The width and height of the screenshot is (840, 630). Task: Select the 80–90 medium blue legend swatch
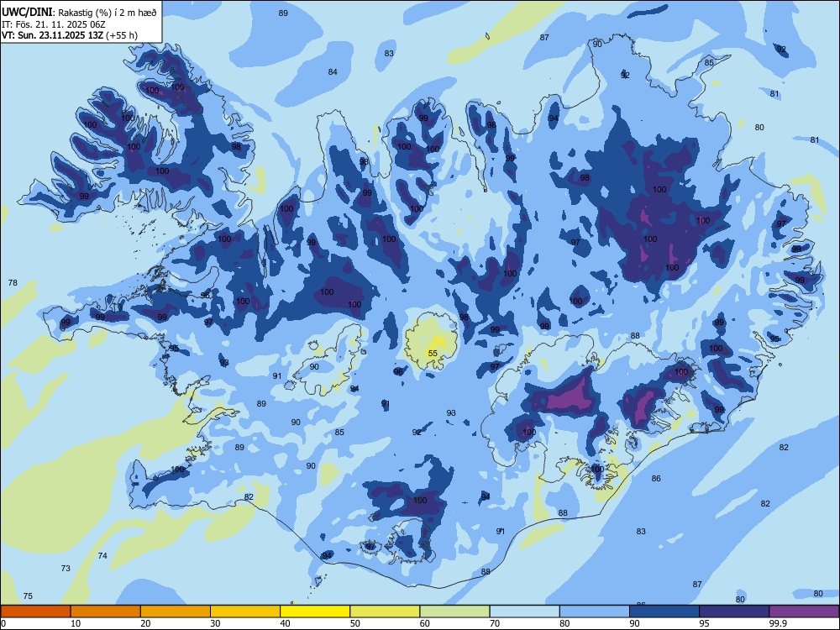(x=595, y=612)
